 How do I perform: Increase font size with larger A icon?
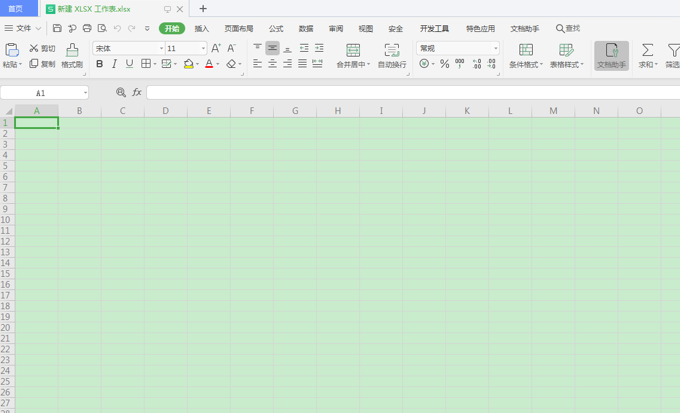216,48
